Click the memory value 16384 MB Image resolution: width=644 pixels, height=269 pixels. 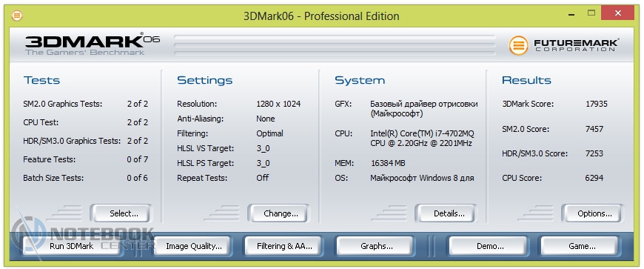388,163
